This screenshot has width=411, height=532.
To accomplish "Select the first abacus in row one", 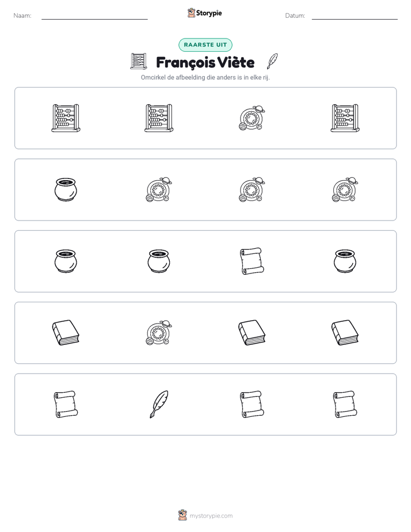I will pyautogui.click(x=66, y=118).
